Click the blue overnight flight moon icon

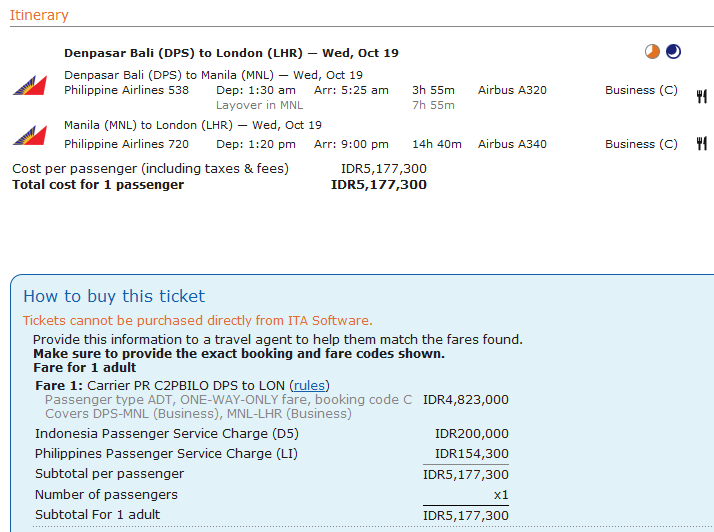673,51
